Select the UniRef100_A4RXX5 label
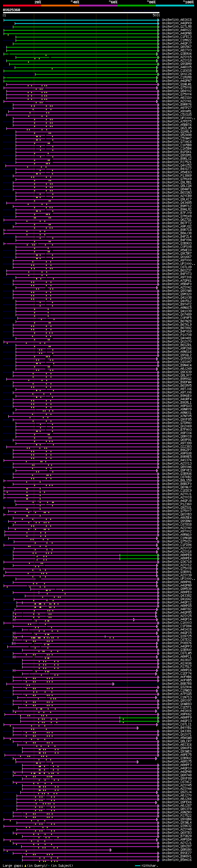 coord(176,67)
